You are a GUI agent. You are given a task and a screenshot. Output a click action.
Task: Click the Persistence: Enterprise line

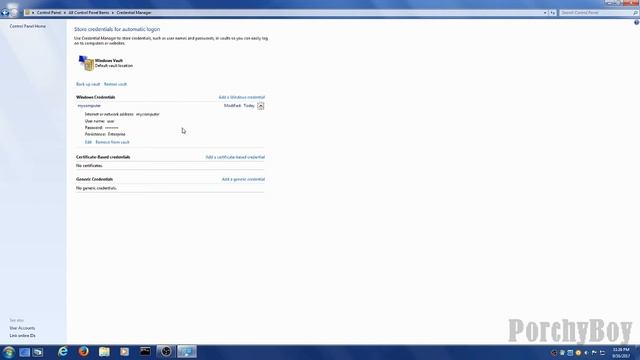(105, 134)
